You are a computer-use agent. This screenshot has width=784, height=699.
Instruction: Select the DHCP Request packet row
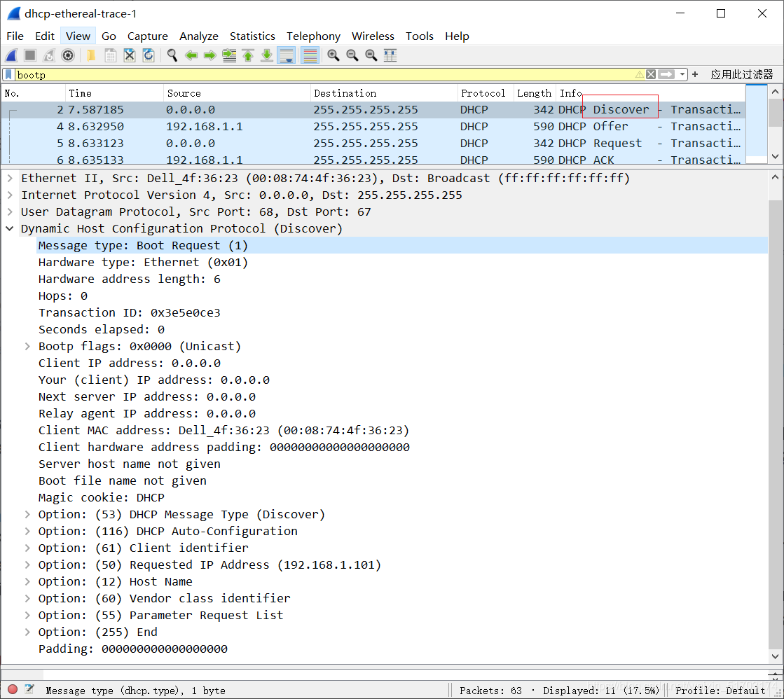click(x=373, y=144)
